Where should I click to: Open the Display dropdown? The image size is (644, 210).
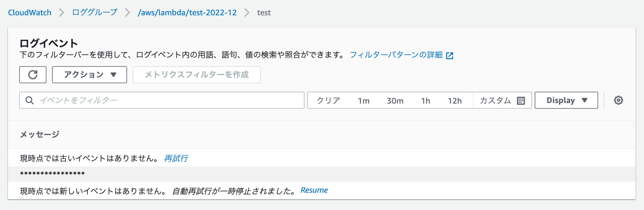566,100
